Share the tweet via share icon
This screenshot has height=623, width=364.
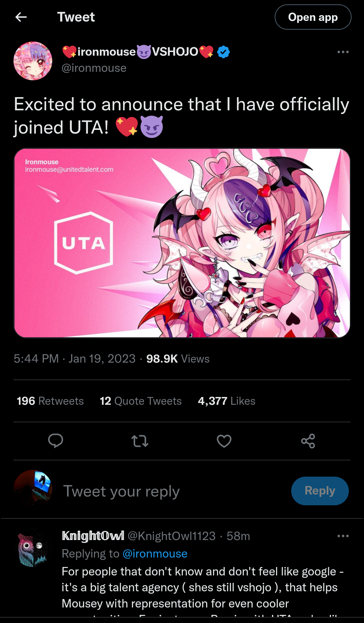(308, 441)
